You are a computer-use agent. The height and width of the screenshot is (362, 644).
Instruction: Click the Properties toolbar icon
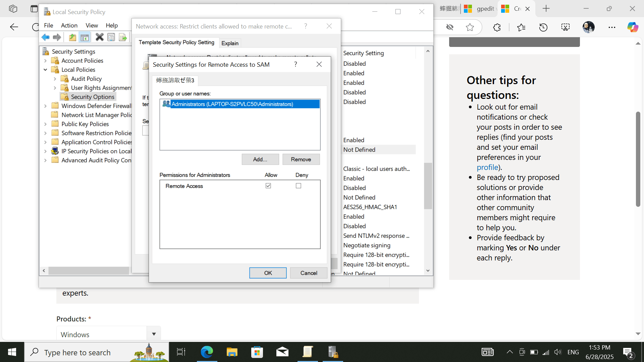pyautogui.click(x=111, y=37)
